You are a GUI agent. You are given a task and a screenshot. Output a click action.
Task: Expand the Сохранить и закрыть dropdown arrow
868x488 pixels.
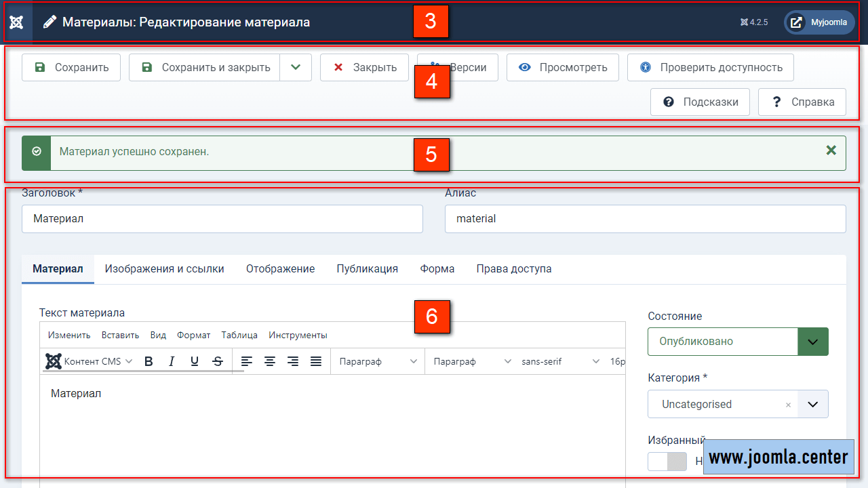point(296,67)
